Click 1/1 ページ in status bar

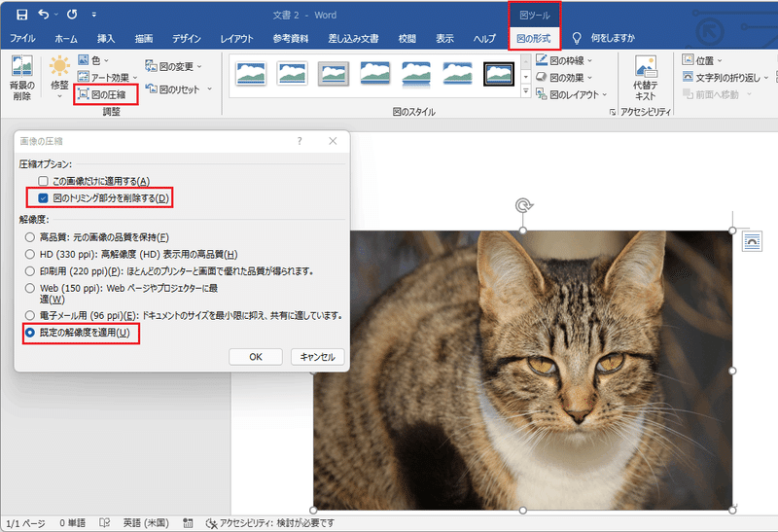25,523
